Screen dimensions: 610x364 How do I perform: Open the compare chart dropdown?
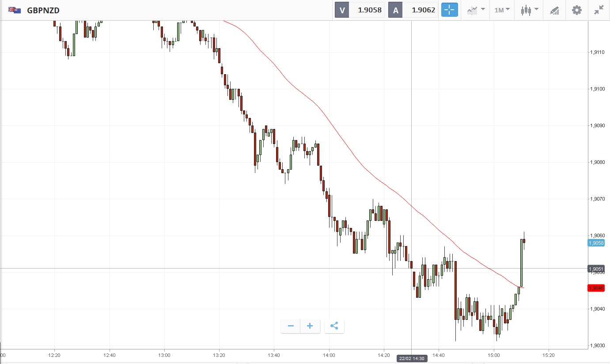click(x=476, y=10)
